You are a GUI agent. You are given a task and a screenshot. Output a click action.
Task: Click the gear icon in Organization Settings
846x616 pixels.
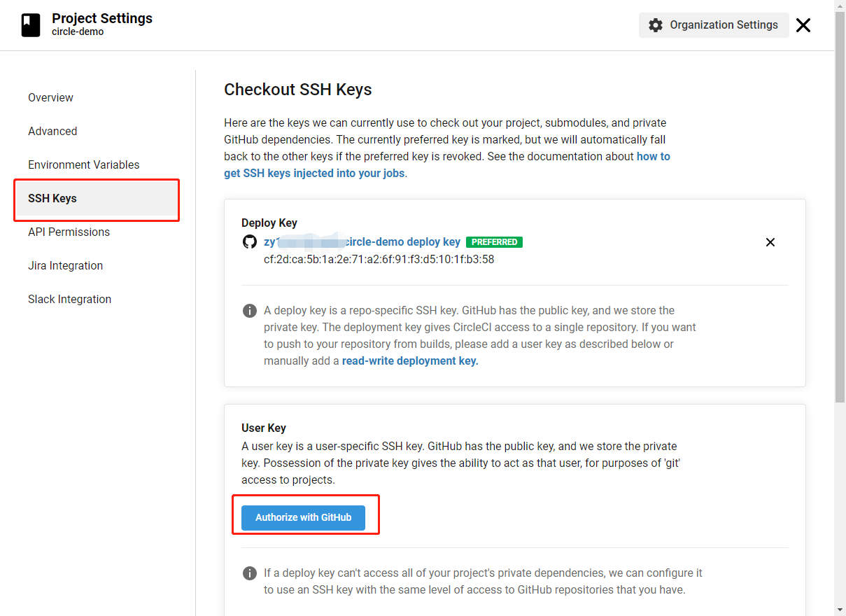(x=656, y=25)
